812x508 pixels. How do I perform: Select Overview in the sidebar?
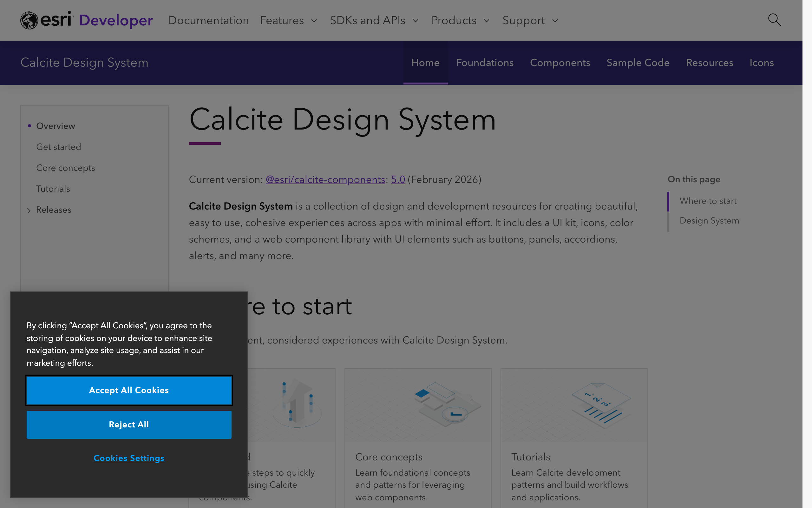[56, 126]
